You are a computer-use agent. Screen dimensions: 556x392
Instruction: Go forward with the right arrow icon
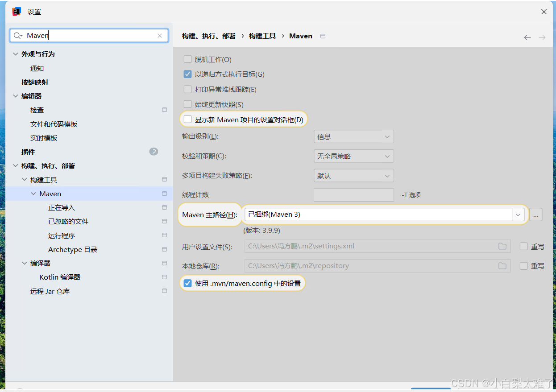coord(542,37)
